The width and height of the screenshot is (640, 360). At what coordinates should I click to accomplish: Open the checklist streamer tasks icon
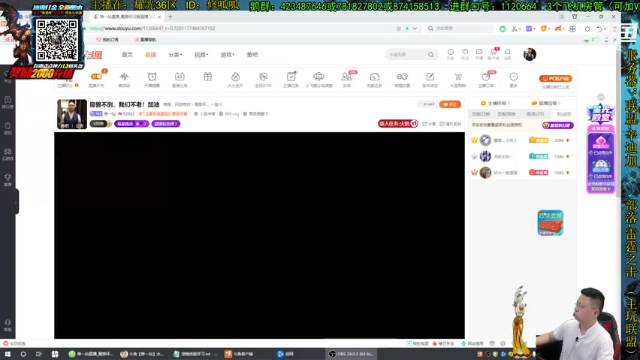click(x=291, y=77)
